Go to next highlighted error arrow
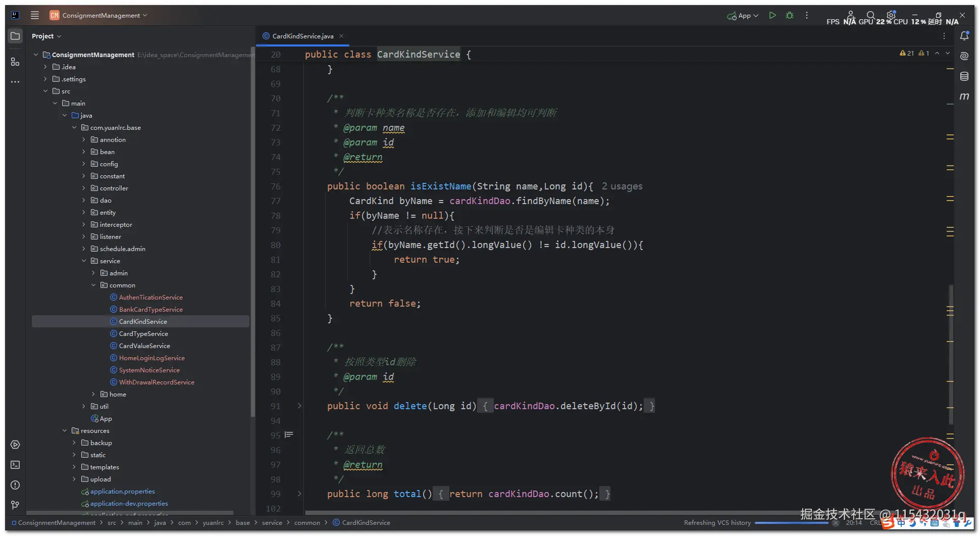The height and width of the screenshot is (536, 980). pyautogui.click(x=948, y=53)
